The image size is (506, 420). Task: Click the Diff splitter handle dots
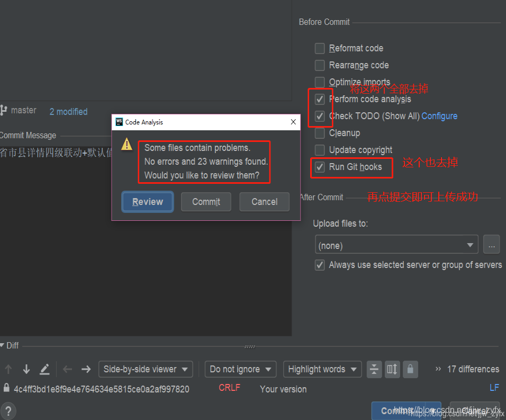tap(250, 347)
